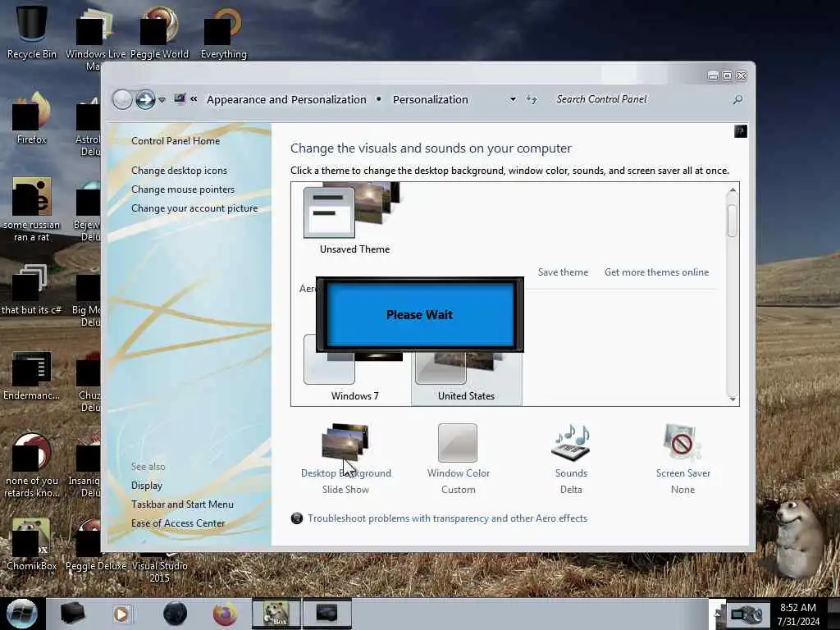This screenshot has width=840, height=630.
Task: Click the taskbar clock showing 8:52 AM
Action: click(x=798, y=614)
